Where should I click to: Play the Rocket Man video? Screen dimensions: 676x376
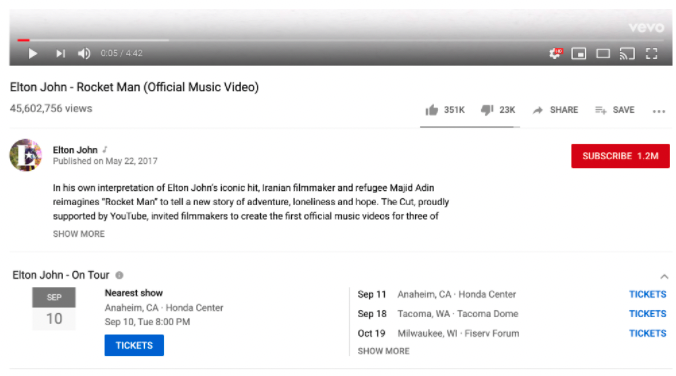click(x=33, y=53)
